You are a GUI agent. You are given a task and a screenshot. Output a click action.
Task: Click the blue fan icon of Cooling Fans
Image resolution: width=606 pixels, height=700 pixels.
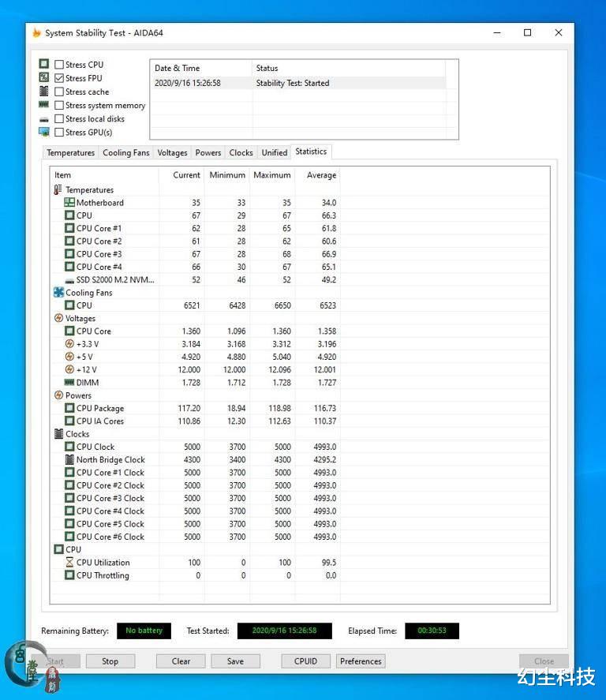pyautogui.click(x=58, y=293)
